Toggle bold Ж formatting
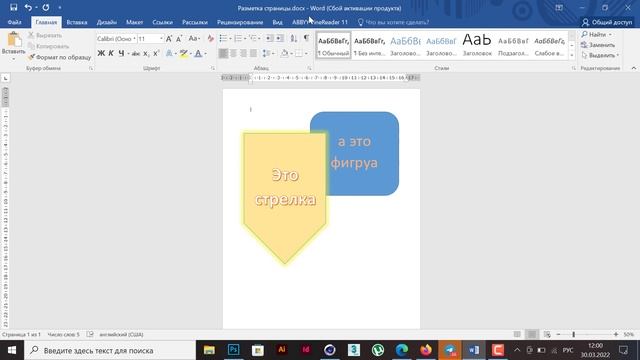Viewport: 640px width, 360px height. 101,53
